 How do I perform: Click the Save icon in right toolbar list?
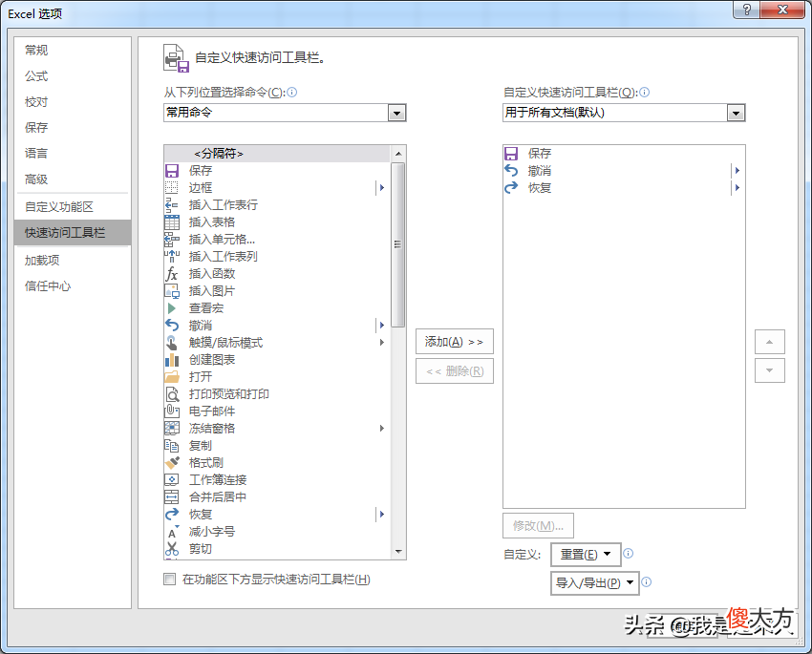pyautogui.click(x=511, y=153)
